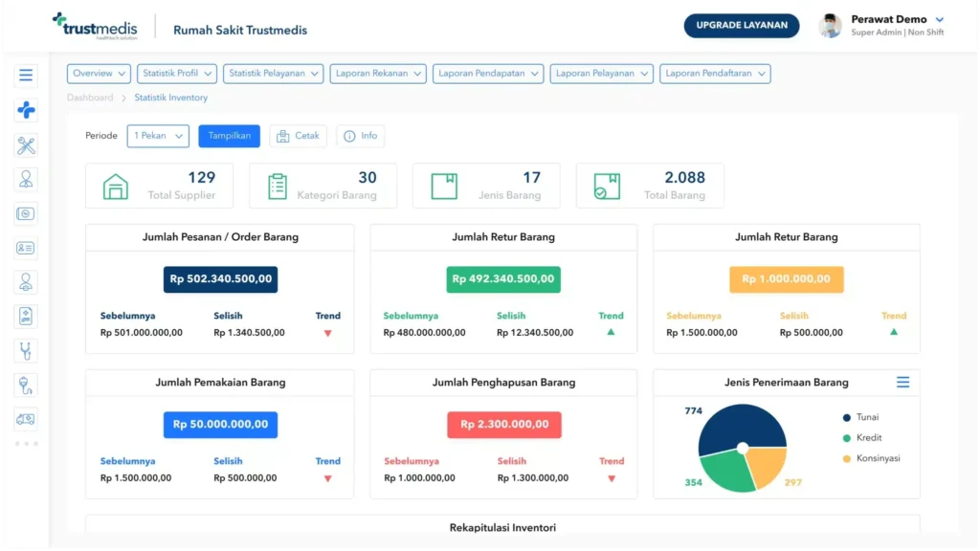Viewport: 980px width, 551px height.
Task: Open the tools/settings icon in the sidebar
Action: pyautogui.click(x=26, y=145)
